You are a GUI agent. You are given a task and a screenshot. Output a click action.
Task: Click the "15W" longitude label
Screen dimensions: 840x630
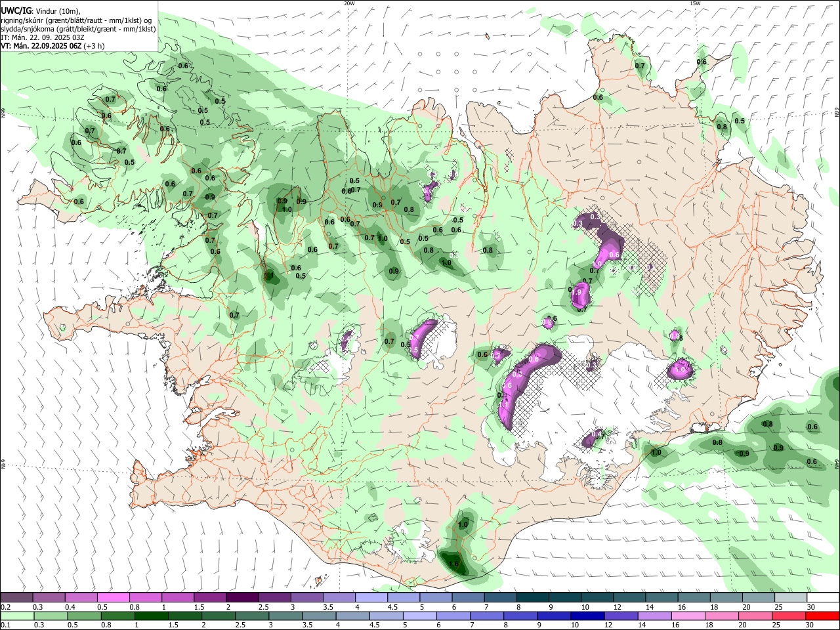[x=694, y=3]
